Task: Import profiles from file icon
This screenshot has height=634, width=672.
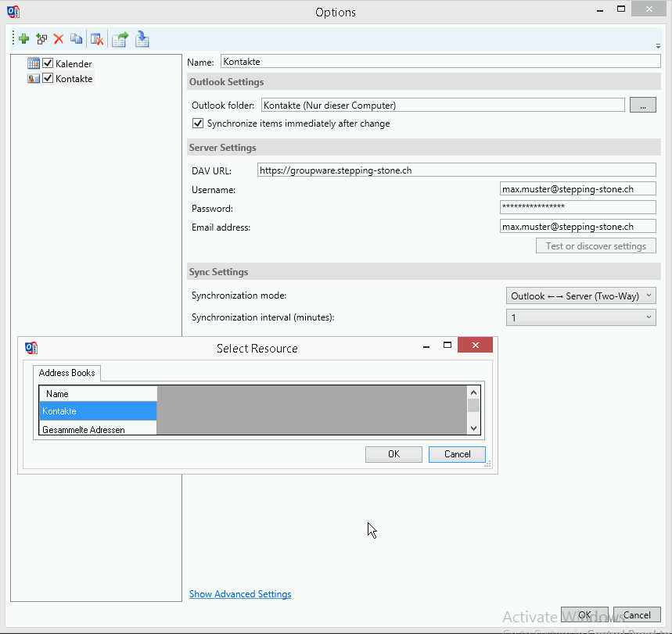Action: click(142, 38)
